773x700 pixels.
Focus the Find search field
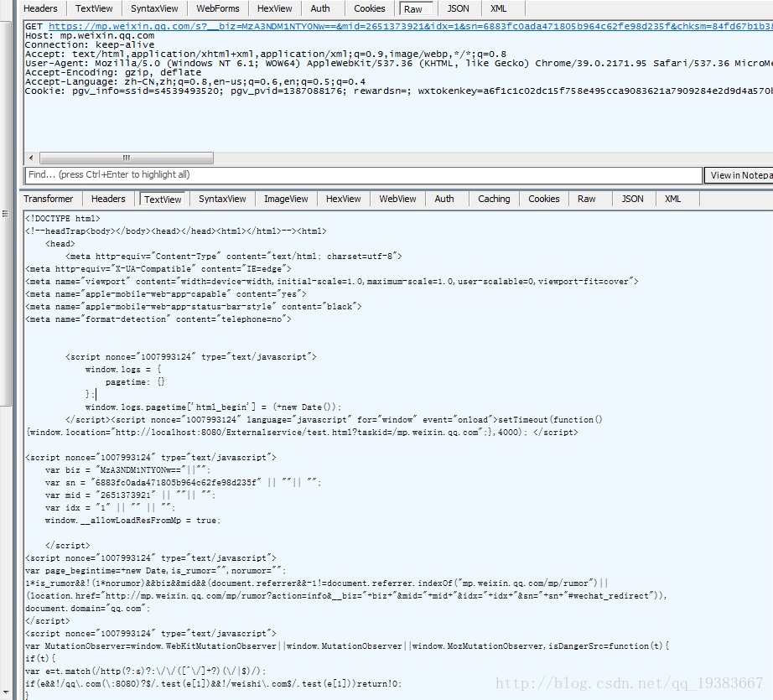pos(363,175)
